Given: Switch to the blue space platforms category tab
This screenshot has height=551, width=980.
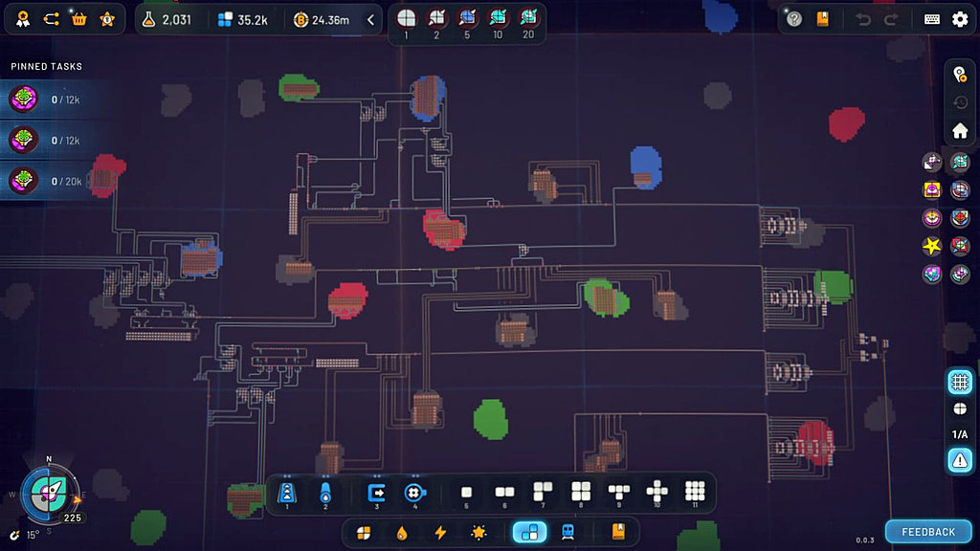Looking at the screenshot, I should pos(529,532).
